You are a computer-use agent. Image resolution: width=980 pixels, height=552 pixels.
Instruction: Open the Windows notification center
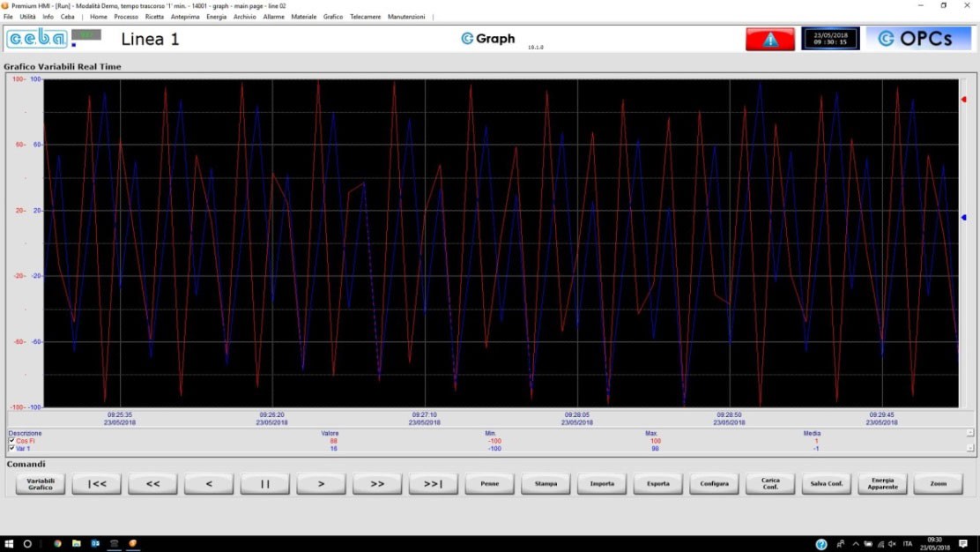click(963, 544)
